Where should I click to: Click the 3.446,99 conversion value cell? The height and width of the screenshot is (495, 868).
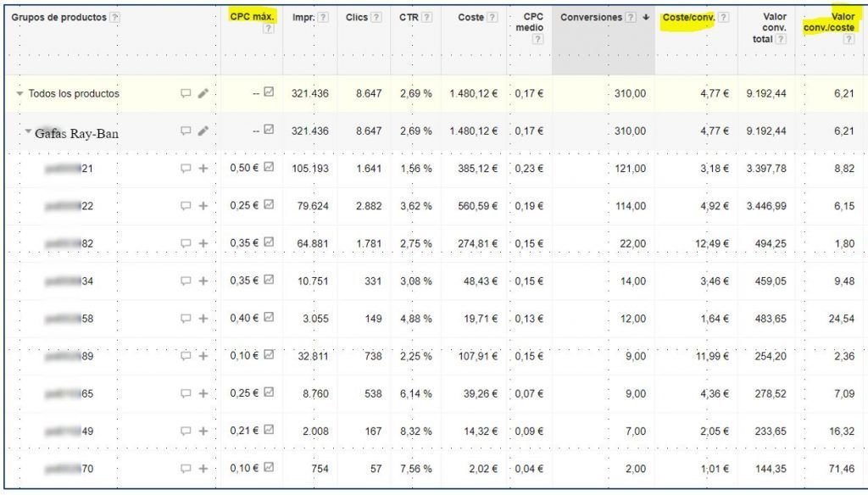pos(766,206)
